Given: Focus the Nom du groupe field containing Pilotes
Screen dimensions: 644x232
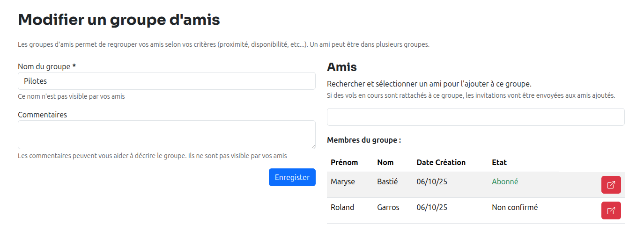Looking at the screenshot, I should 166,81.
